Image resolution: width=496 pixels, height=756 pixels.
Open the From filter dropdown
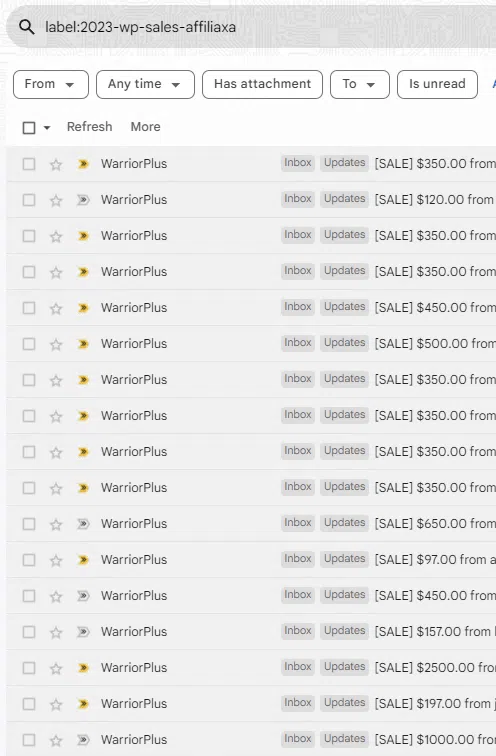tap(51, 84)
